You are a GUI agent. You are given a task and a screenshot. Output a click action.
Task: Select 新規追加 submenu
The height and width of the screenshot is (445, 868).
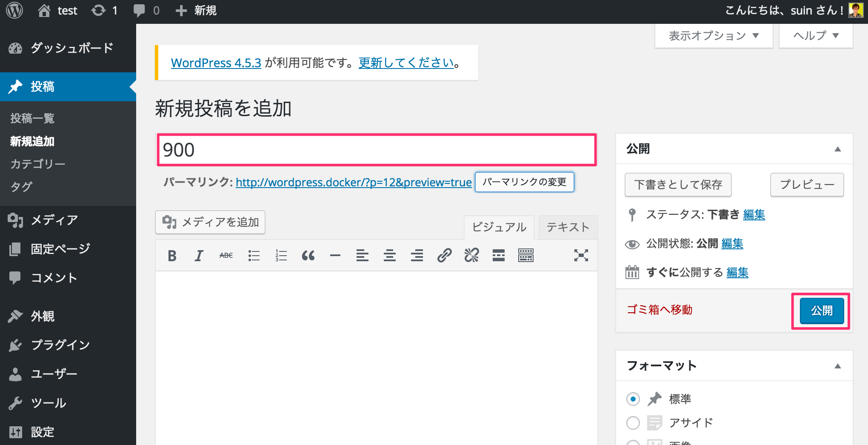point(32,141)
